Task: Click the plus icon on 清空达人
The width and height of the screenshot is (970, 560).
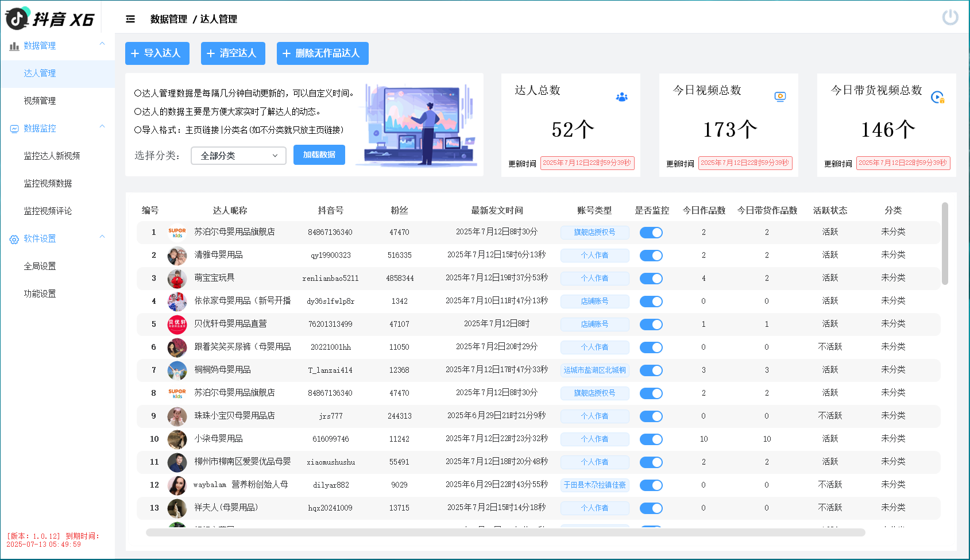Action: (211, 53)
